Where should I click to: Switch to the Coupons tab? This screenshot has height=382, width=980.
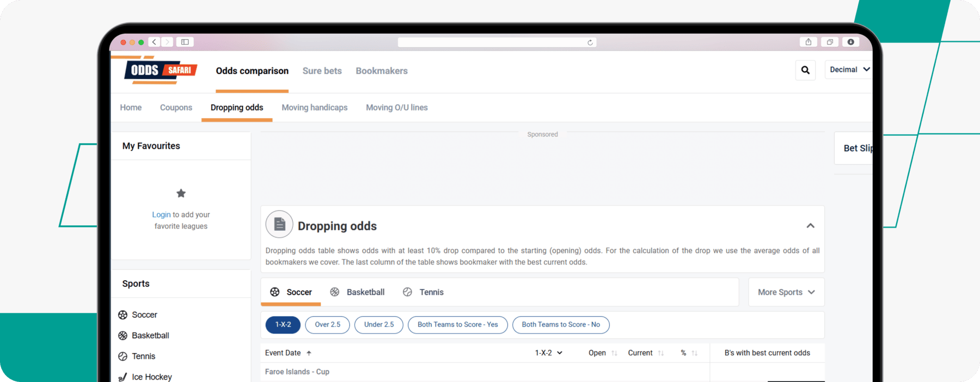click(x=176, y=108)
